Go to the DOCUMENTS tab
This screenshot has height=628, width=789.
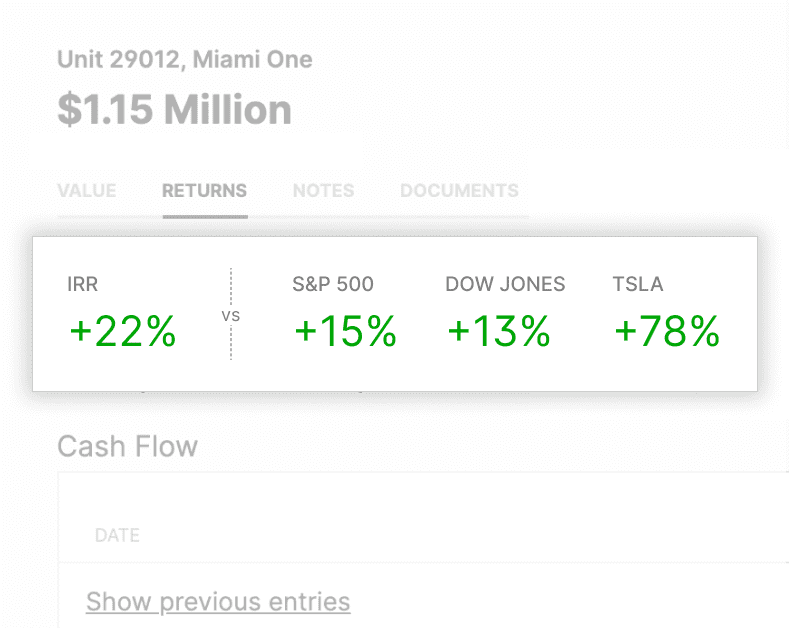pos(459,190)
